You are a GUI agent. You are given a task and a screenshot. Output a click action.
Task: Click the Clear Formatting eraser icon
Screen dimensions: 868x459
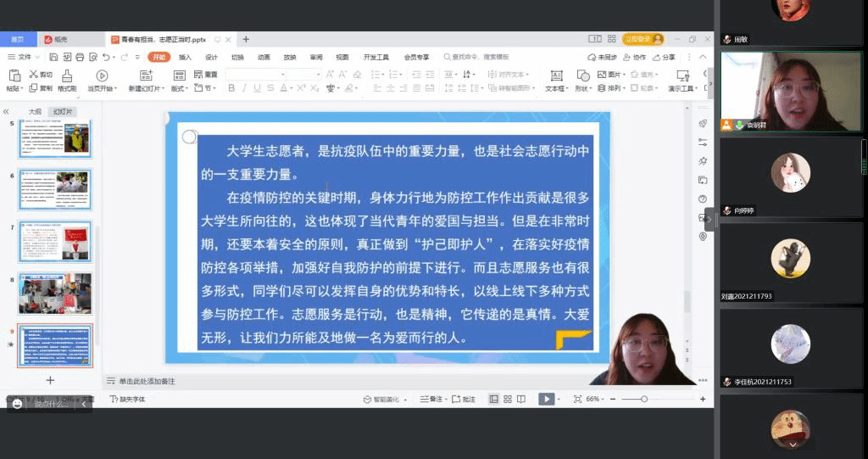coord(357,75)
